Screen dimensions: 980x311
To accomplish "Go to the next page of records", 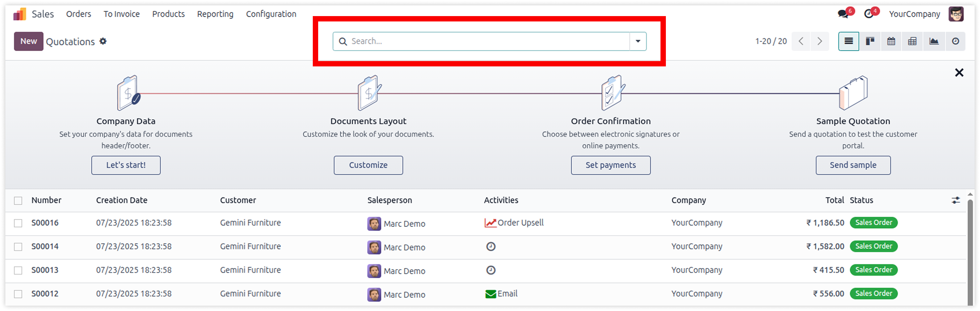I will (x=820, y=41).
